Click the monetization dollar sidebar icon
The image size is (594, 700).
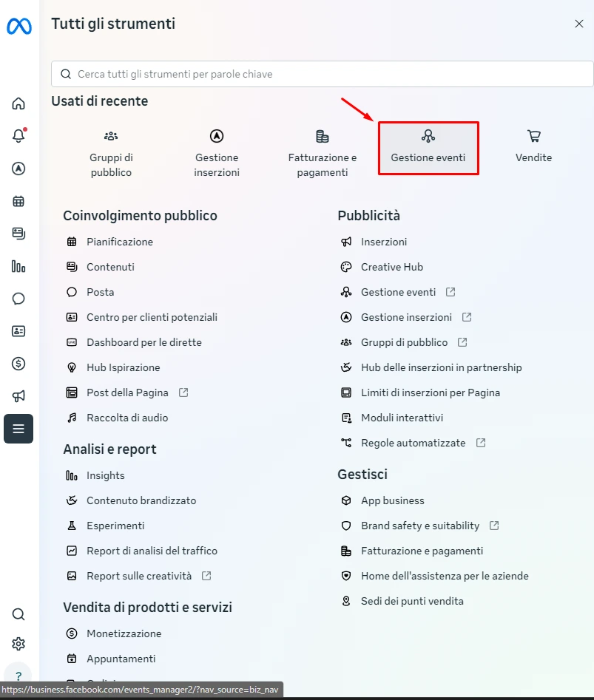pos(18,364)
